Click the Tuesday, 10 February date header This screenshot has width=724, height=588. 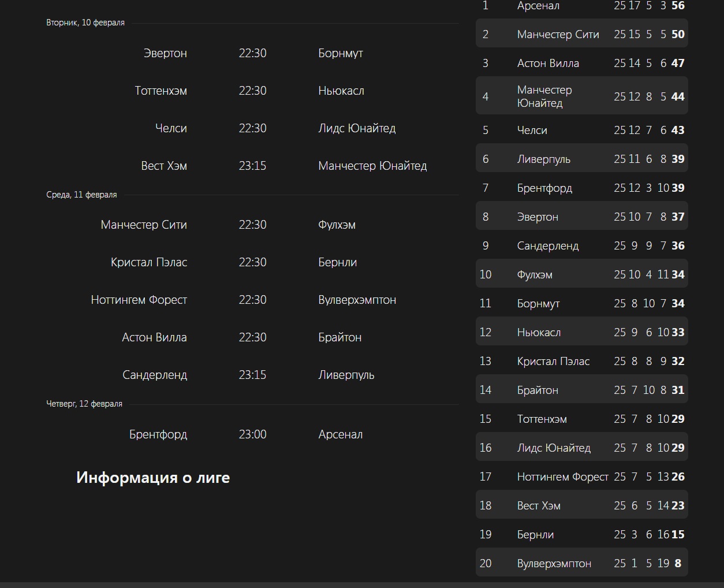pos(85,23)
